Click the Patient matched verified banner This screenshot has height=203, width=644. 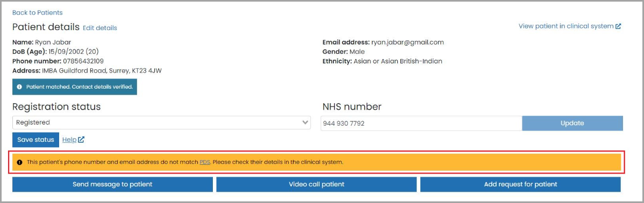75,87
